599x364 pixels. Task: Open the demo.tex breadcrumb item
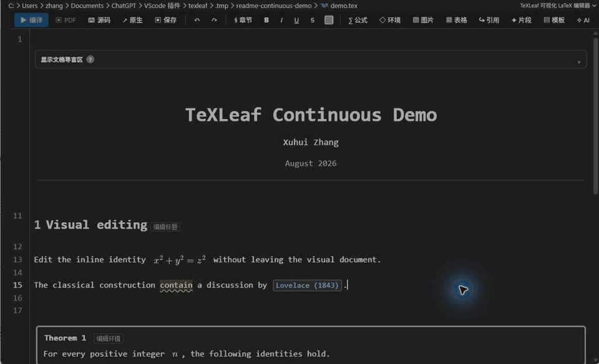point(339,6)
